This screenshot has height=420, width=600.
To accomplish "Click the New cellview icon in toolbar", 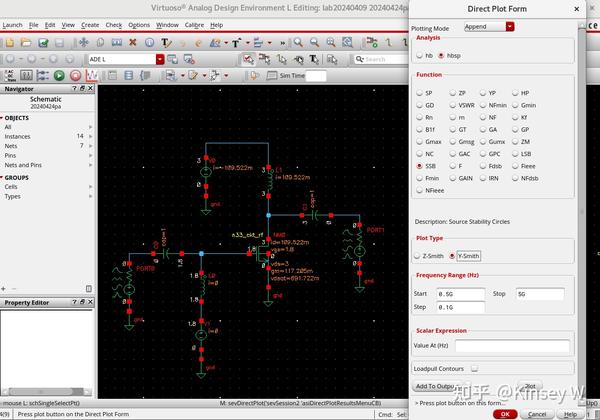I will coord(10,42).
